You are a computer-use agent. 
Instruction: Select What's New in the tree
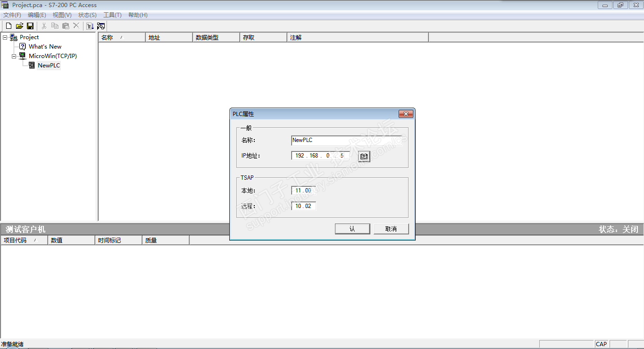click(x=45, y=47)
